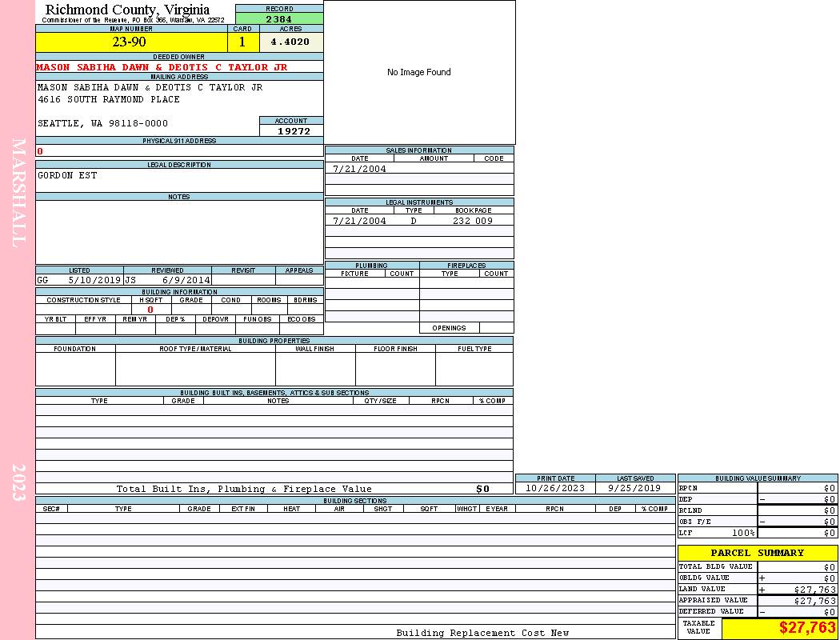Click the Total Built Ins value $0
This screenshot has height=640, width=840.
pos(482,489)
